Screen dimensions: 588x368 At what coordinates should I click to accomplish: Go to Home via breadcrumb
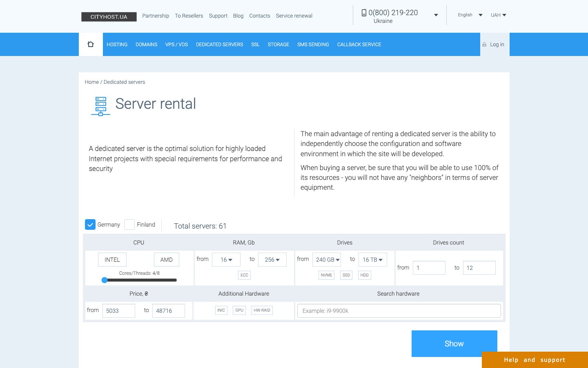point(92,82)
